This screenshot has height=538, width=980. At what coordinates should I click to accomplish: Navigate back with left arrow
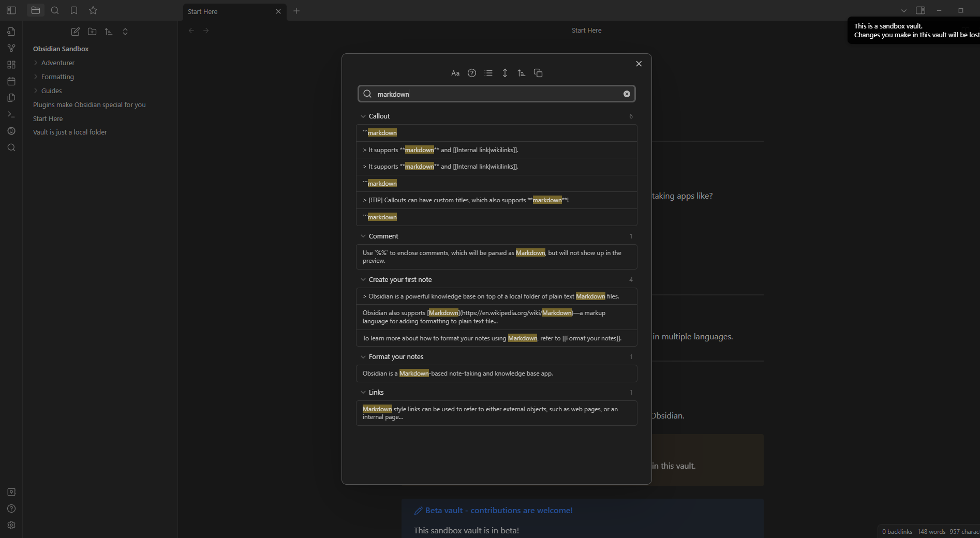pyautogui.click(x=191, y=31)
